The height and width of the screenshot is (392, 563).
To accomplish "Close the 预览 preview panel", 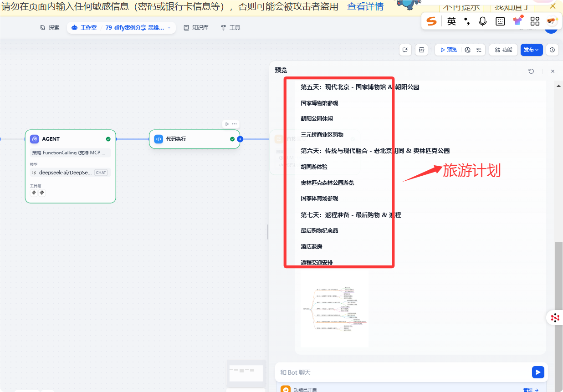I will point(553,71).
